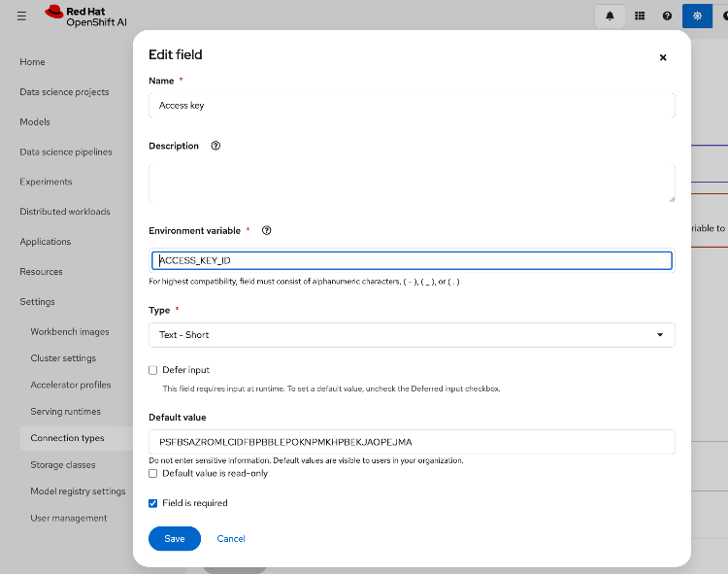Image resolution: width=728 pixels, height=574 pixels.
Task: Go to Data science projects
Action: tap(64, 92)
